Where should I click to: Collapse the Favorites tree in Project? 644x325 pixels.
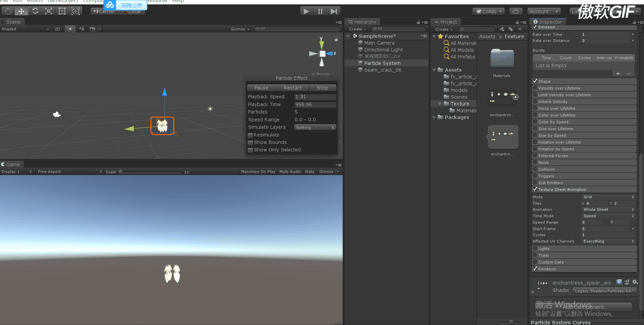pos(434,36)
